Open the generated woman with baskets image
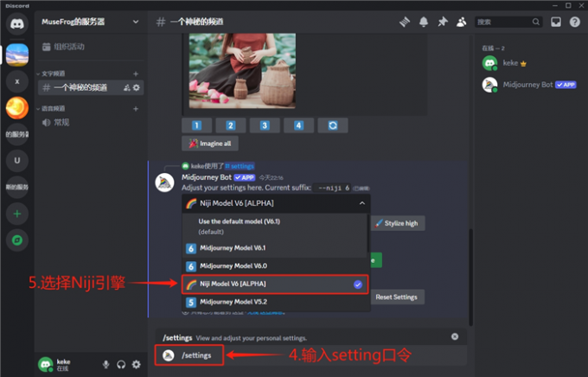 point(242,71)
